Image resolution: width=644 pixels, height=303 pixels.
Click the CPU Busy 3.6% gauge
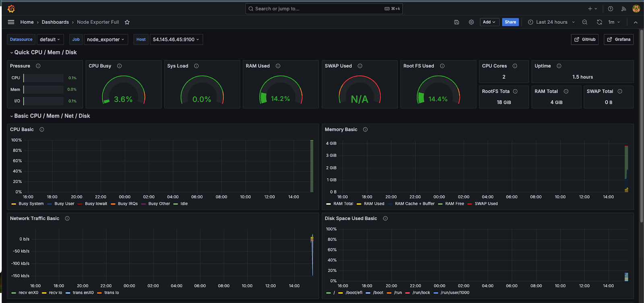tap(123, 90)
